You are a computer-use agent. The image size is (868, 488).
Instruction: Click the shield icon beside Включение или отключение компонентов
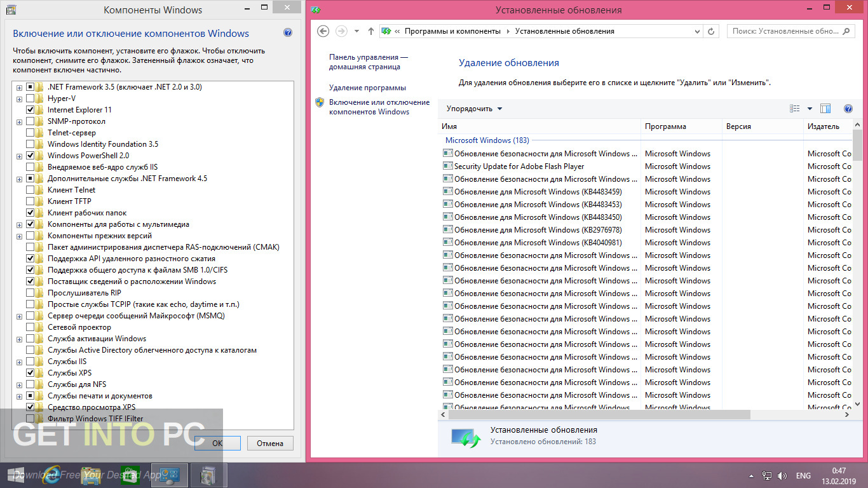(x=320, y=102)
